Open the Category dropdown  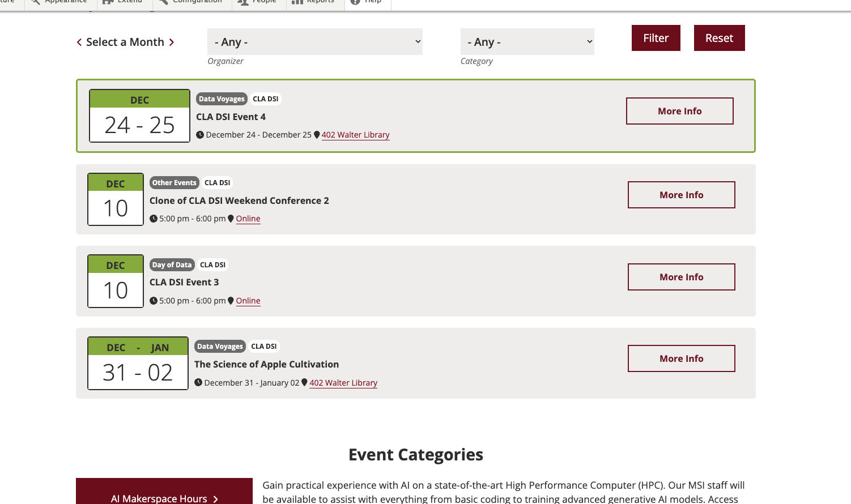[x=527, y=42]
